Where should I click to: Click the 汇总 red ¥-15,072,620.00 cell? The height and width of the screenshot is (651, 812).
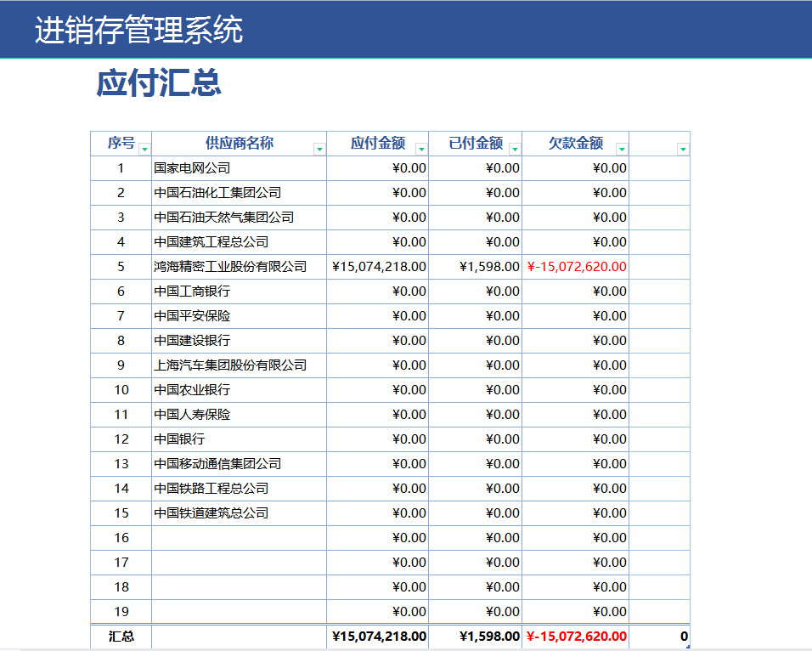point(575,637)
